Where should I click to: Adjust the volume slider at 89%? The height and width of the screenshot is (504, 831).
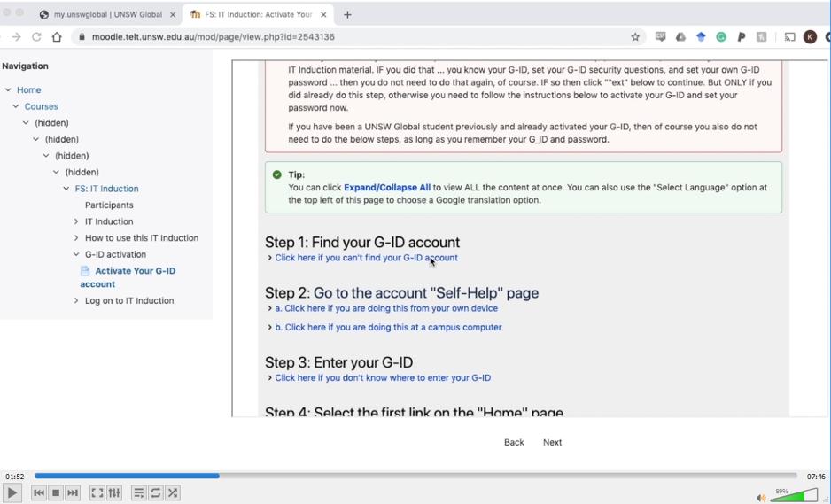pyautogui.click(x=794, y=495)
